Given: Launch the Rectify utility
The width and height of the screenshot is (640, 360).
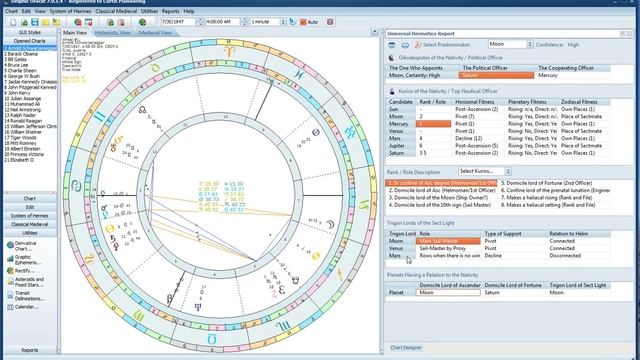Looking at the screenshot, I should click(21, 271).
